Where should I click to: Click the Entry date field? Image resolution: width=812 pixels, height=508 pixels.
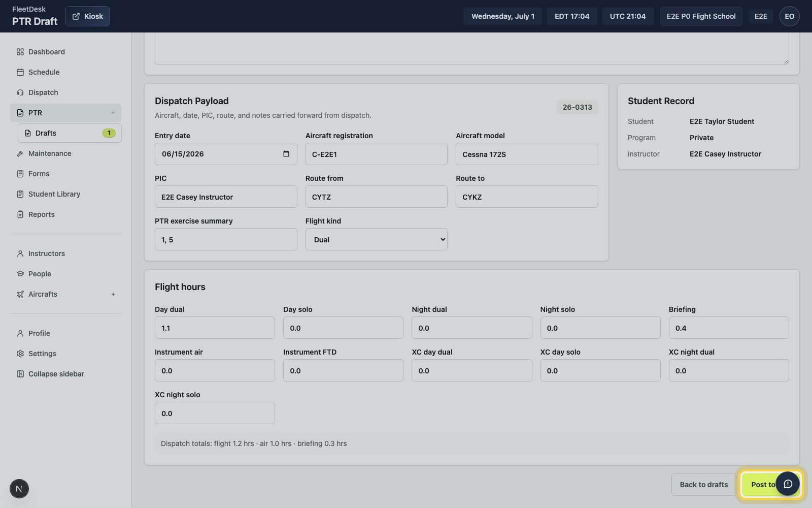(226, 154)
